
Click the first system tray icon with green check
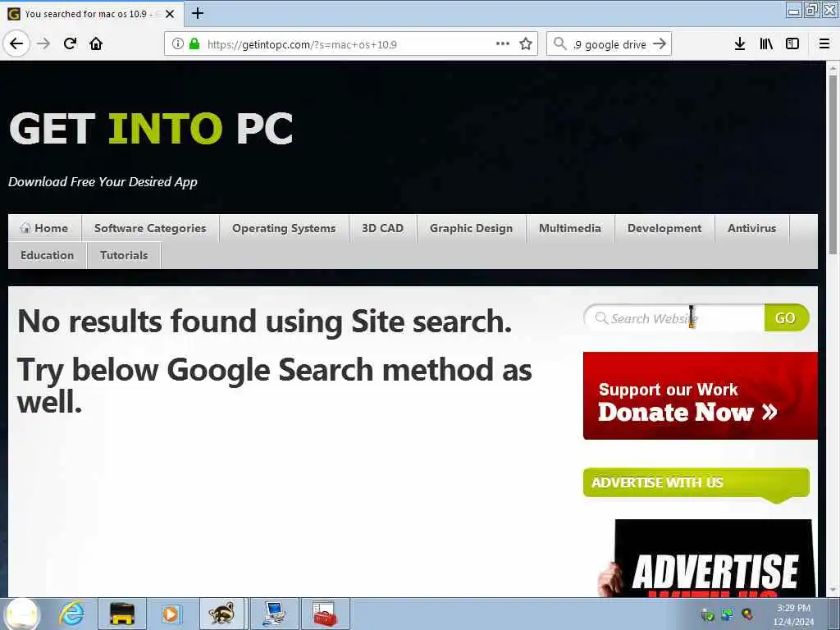point(708,614)
